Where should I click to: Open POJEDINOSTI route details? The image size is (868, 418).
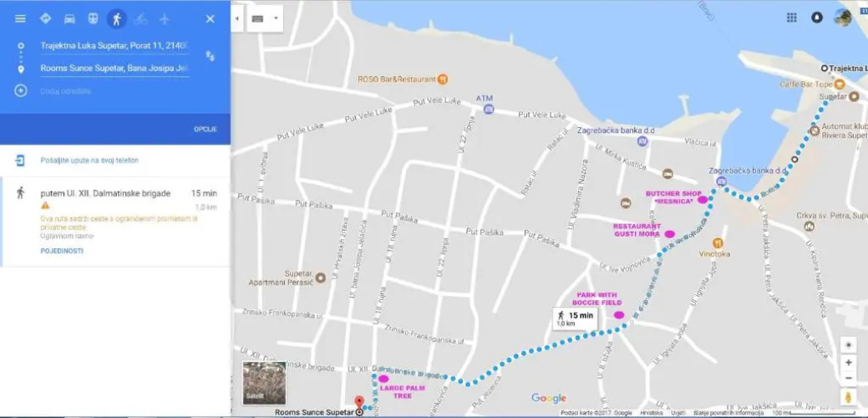pos(62,251)
